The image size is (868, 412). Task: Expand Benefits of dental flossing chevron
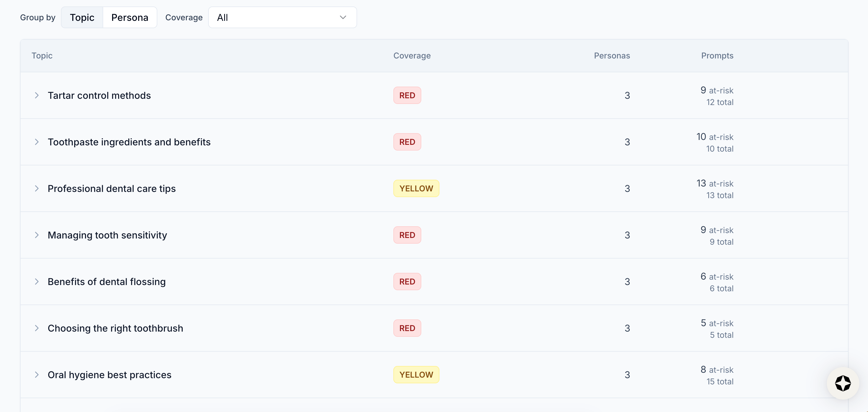pos(37,281)
